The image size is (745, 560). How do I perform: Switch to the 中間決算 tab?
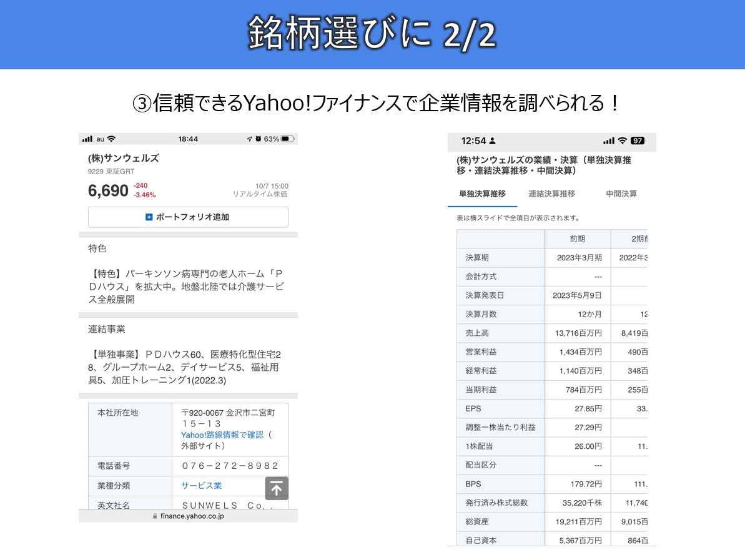[621, 194]
